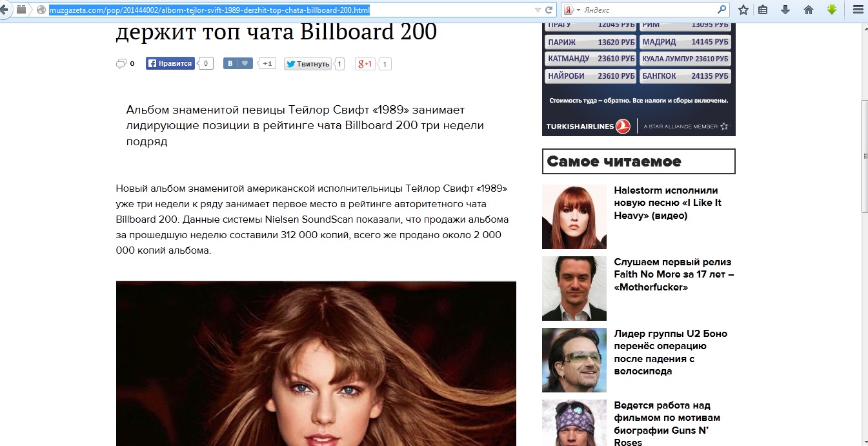
Task: Open the bookmarks list icon
Action: [x=763, y=10]
